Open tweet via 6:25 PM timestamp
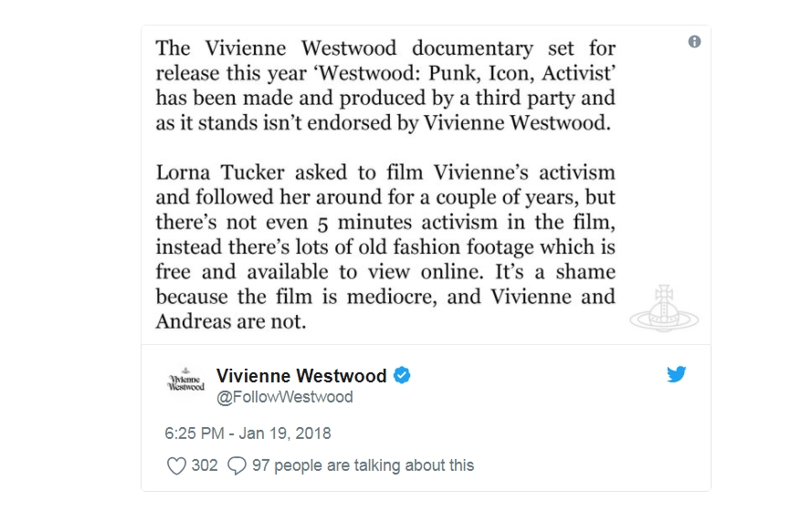812x512 pixels. coord(195,434)
